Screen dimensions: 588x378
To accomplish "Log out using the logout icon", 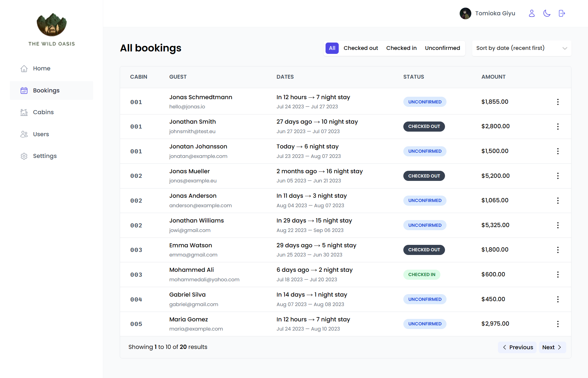I will (x=562, y=13).
